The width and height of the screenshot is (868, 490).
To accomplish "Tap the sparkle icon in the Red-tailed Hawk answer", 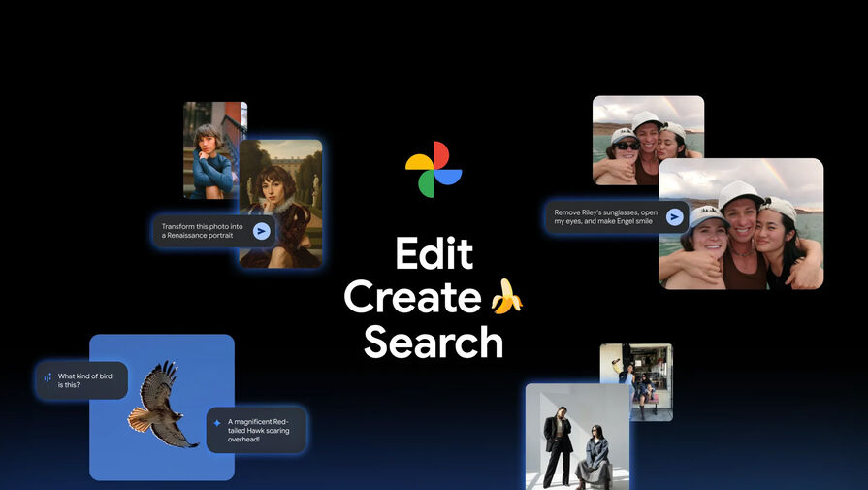I will pyautogui.click(x=216, y=422).
